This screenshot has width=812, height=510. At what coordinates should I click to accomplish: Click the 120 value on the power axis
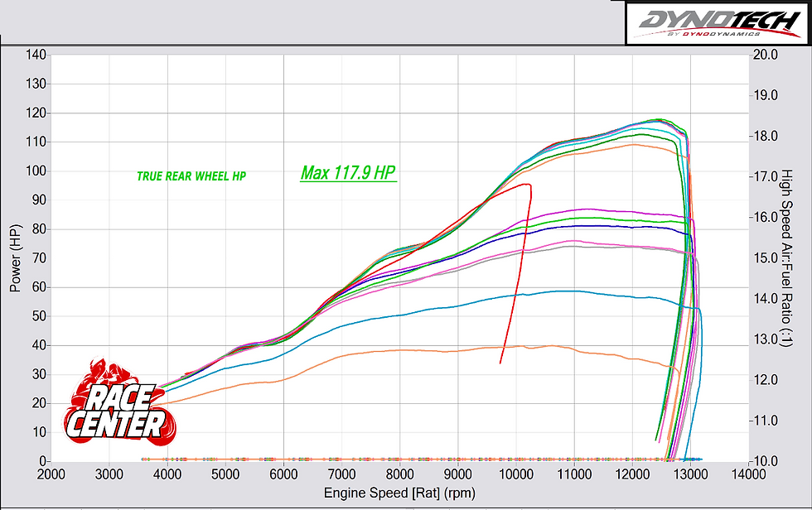(36, 113)
